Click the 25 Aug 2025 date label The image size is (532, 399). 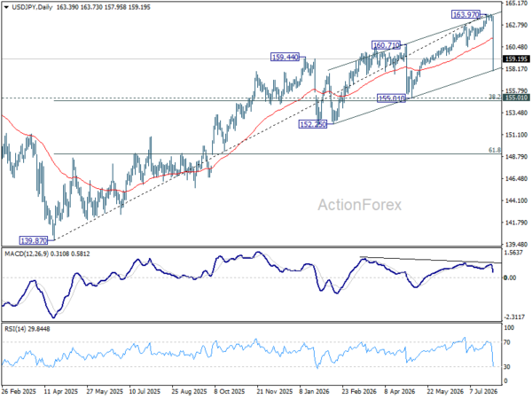(x=189, y=392)
